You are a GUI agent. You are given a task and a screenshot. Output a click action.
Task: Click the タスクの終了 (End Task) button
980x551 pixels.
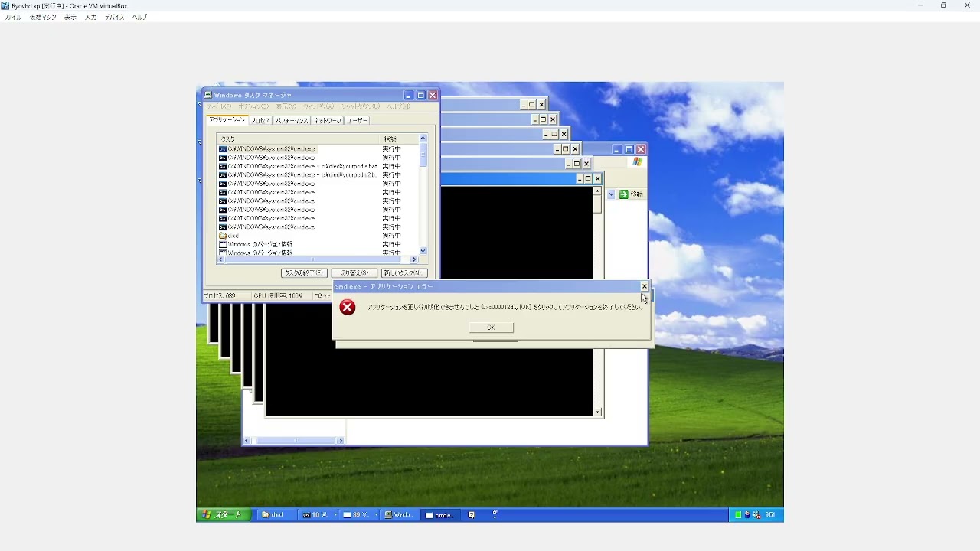pyautogui.click(x=304, y=273)
